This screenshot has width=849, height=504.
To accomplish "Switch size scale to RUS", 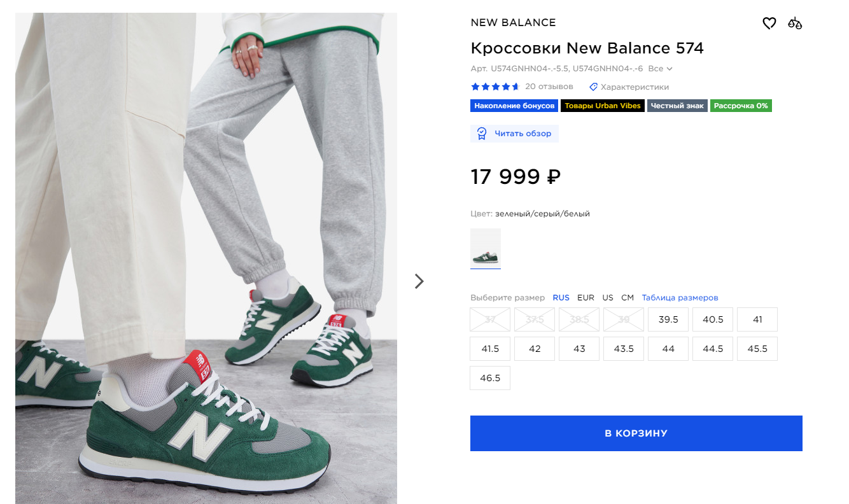I will click(561, 298).
